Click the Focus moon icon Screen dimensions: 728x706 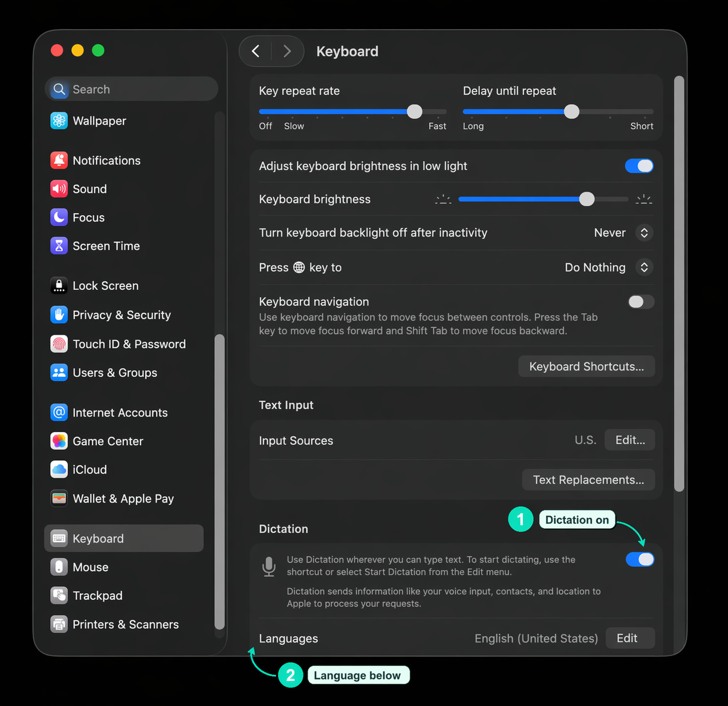tap(59, 217)
